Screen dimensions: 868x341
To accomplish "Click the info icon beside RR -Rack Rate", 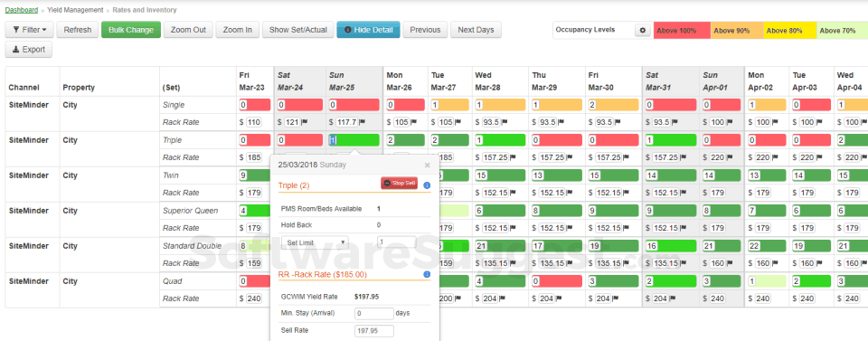I will click(x=427, y=274).
